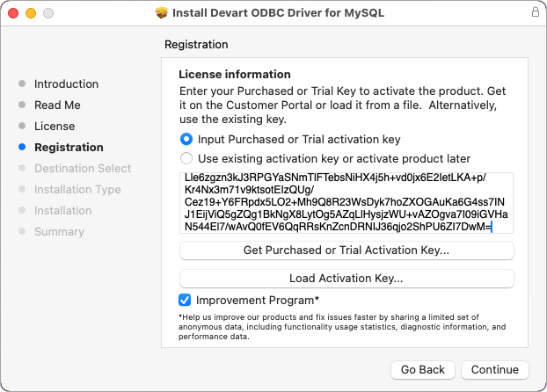
Task: Go Back to previous installer step
Action: pyautogui.click(x=423, y=370)
